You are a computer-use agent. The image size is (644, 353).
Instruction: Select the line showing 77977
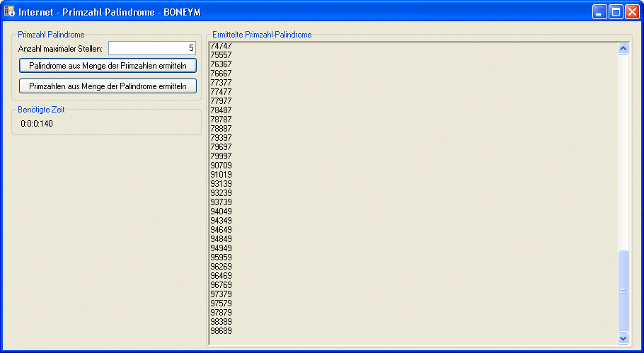[x=222, y=101]
